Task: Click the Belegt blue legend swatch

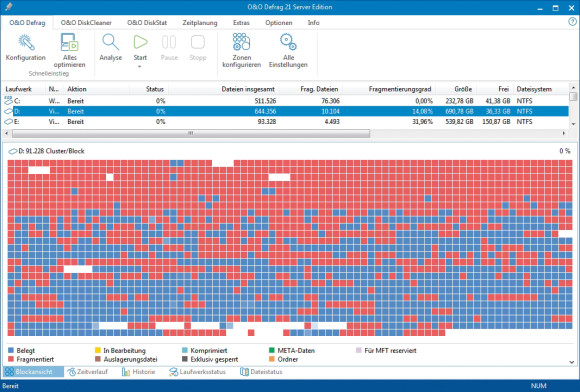Action: pyautogui.click(x=11, y=350)
